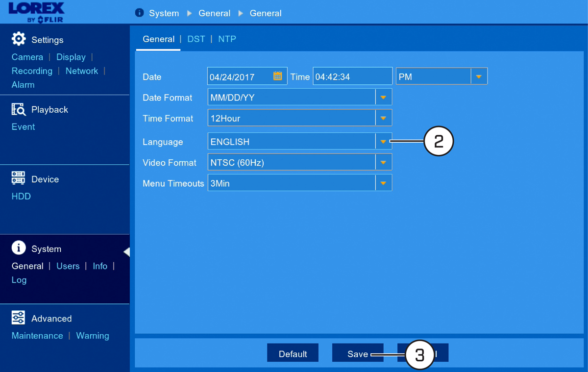
Task: Expand the AM/PM dropdown
Action: (479, 76)
